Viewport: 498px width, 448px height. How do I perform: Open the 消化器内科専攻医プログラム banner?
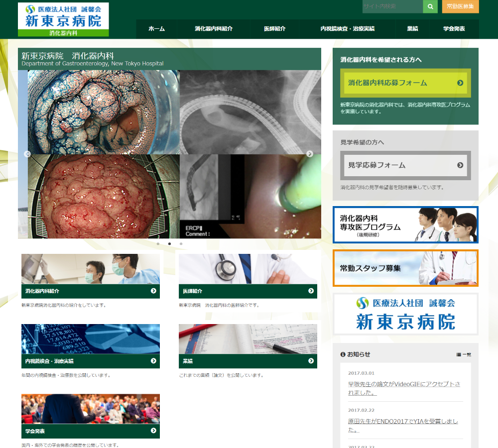point(405,225)
